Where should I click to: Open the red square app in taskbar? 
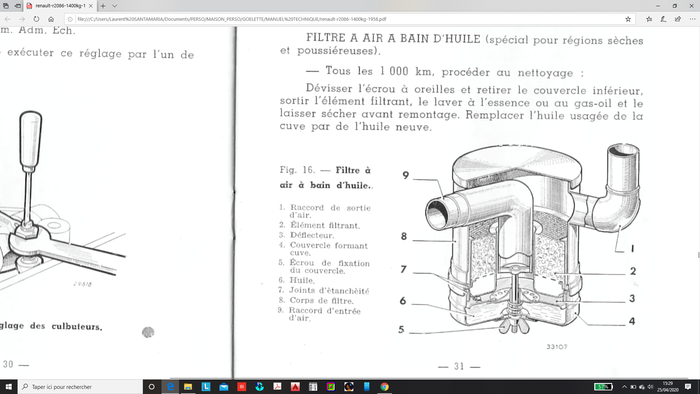tap(242, 387)
